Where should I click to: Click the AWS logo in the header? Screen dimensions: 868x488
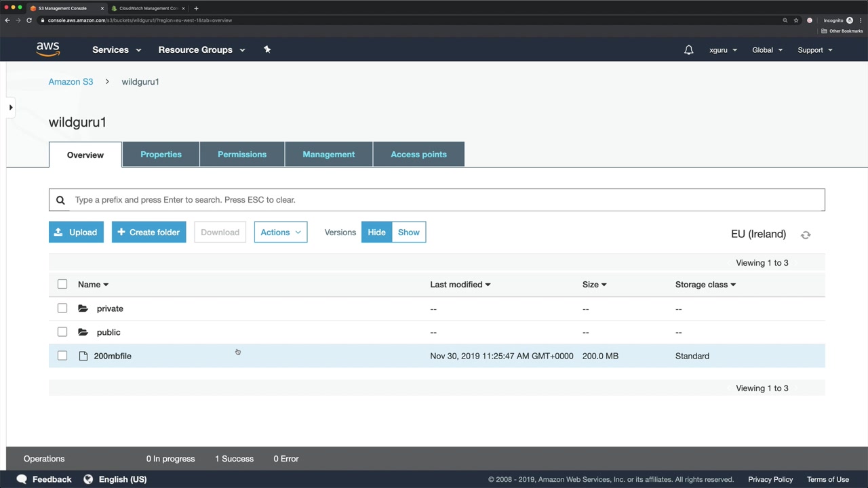pos(48,49)
